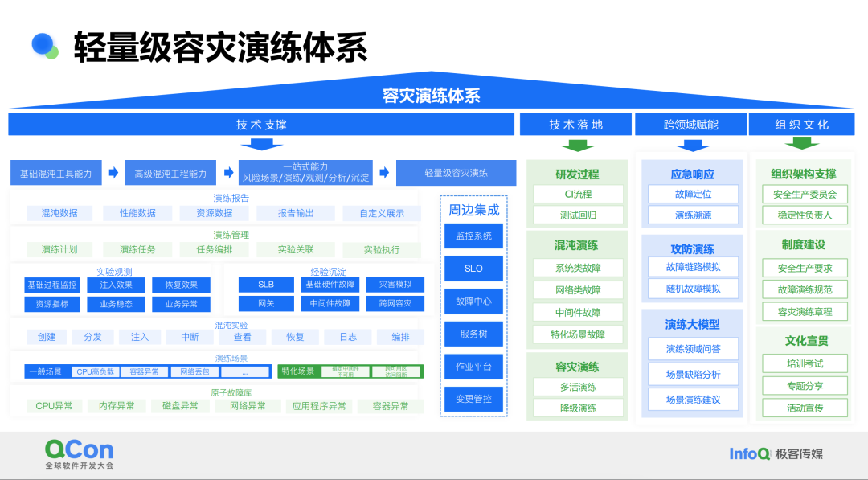Click the 演练溯源 box
Viewport: 868px width, 480px height.
point(693,215)
